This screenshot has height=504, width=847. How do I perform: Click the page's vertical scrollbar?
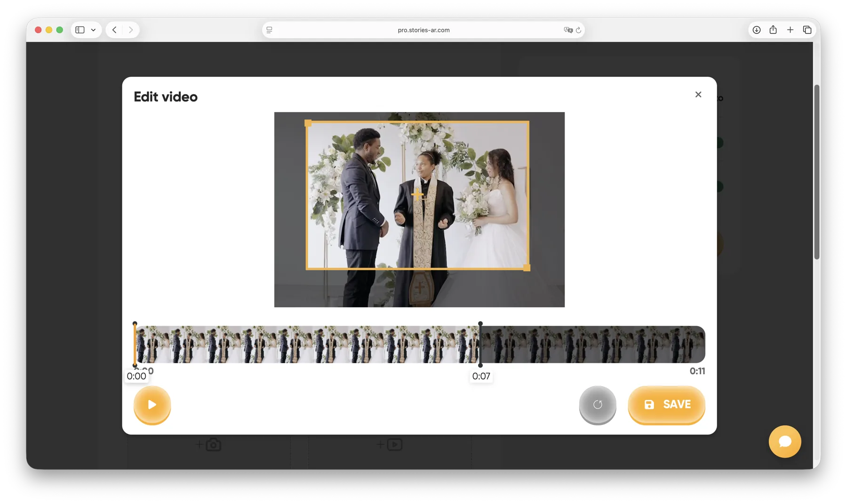pyautogui.click(x=817, y=172)
